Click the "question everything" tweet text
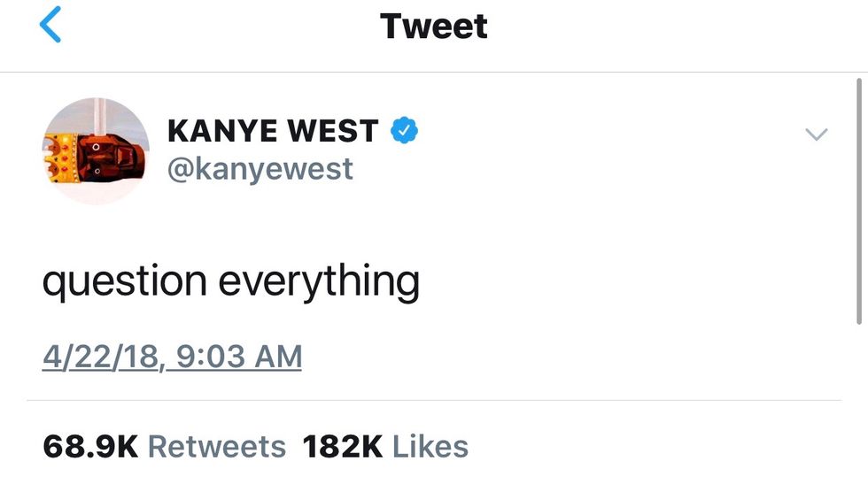Image resolution: width=868 pixels, height=492 pixels. point(231,282)
